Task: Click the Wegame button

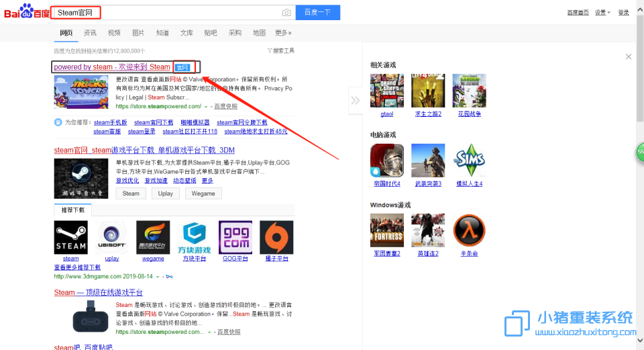Action: click(x=203, y=193)
